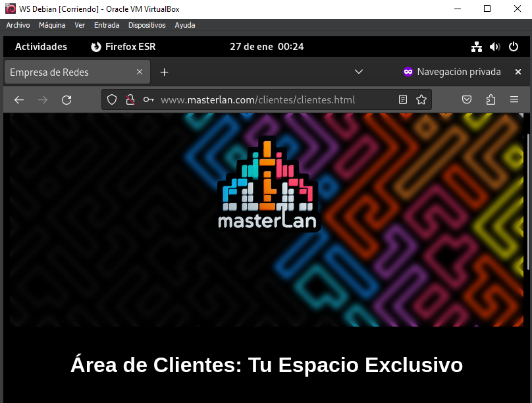Open VirtualBox Archivo menu
The image size is (532, 403).
[x=18, y=25]
